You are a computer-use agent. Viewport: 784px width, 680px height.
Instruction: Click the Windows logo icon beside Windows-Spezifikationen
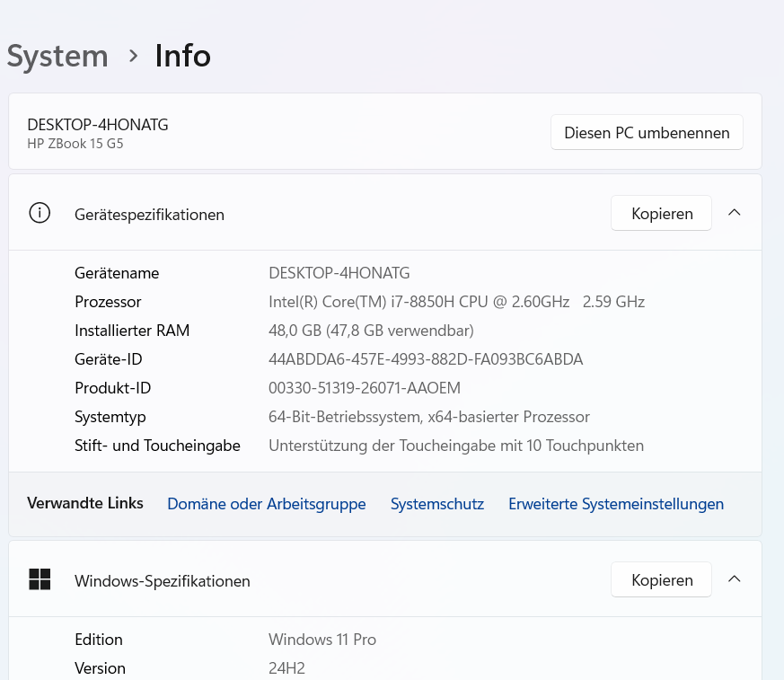click(40, 579)
